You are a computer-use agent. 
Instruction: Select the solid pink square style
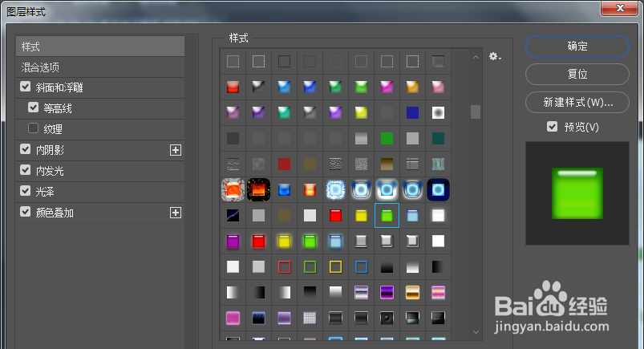point(233,319)
